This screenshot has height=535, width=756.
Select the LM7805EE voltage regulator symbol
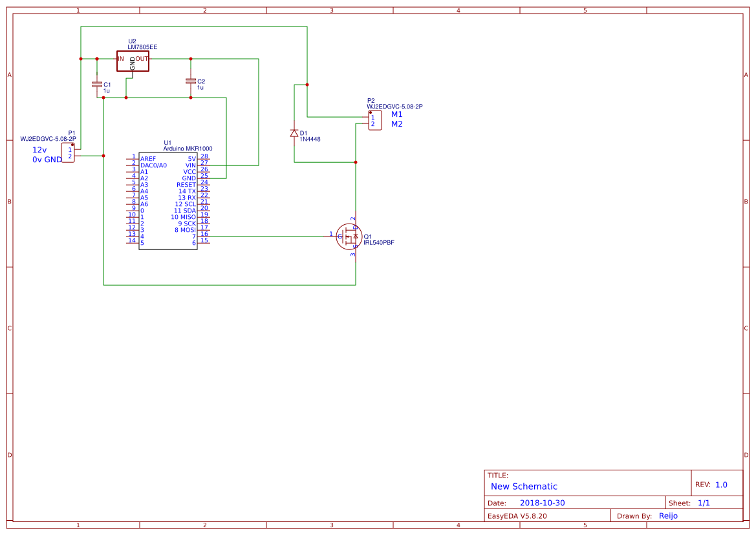[x=132, y=60]
